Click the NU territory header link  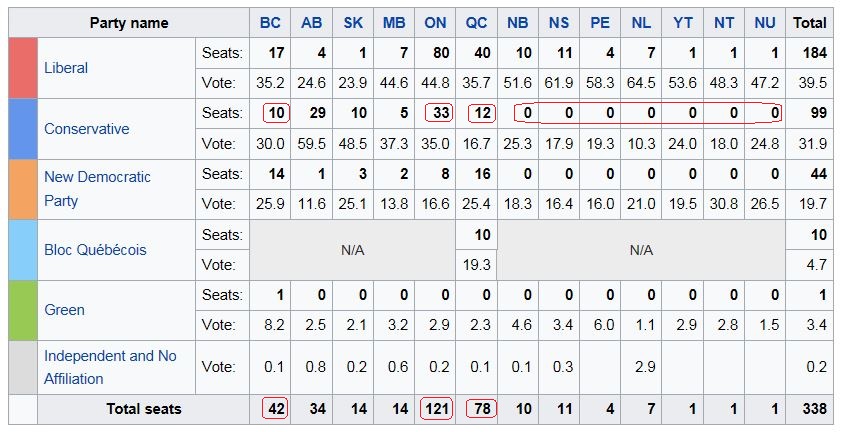click(766, 23)
